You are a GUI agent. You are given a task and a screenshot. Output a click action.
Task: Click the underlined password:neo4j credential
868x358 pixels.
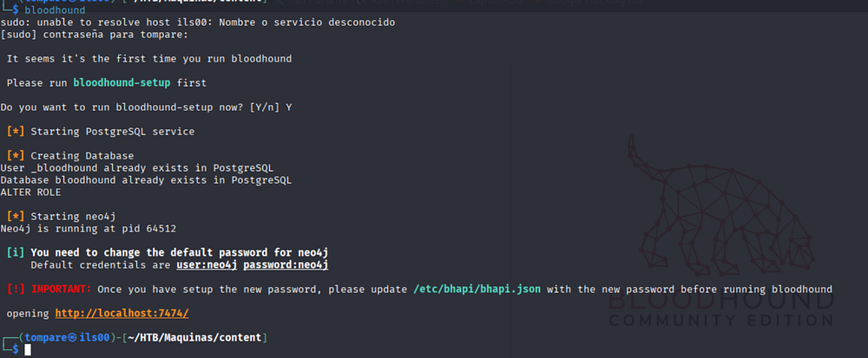pos(286,265)
